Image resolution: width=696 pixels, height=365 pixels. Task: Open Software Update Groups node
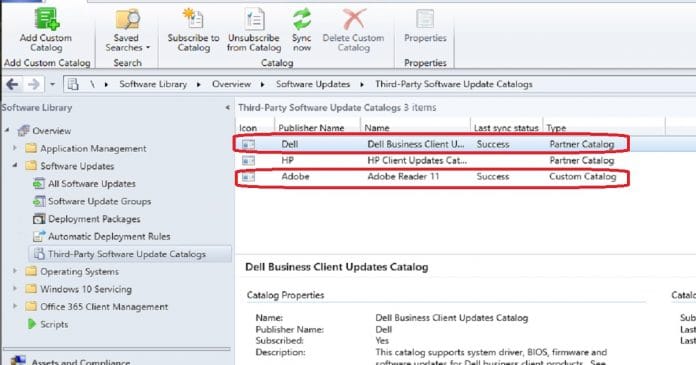[99, 201]
